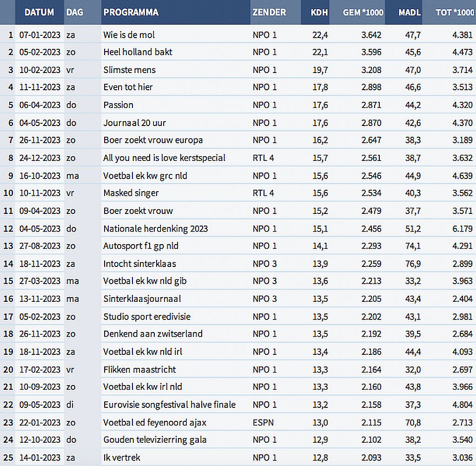Click the GEM value 2.456
Screen dimensions: 476x466
coord(371,229)
